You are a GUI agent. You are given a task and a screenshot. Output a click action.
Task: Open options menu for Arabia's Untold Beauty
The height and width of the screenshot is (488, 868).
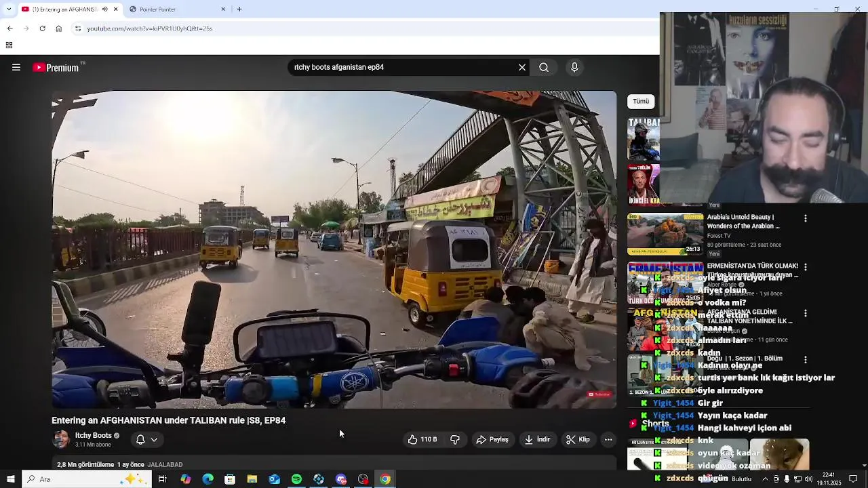805,218
